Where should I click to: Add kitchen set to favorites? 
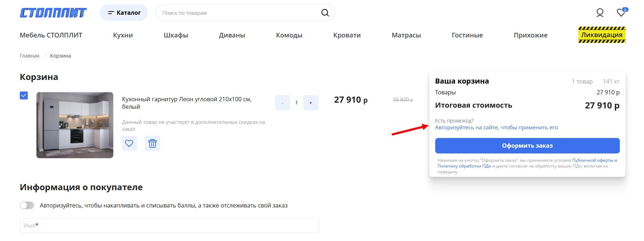coord(129,143)
